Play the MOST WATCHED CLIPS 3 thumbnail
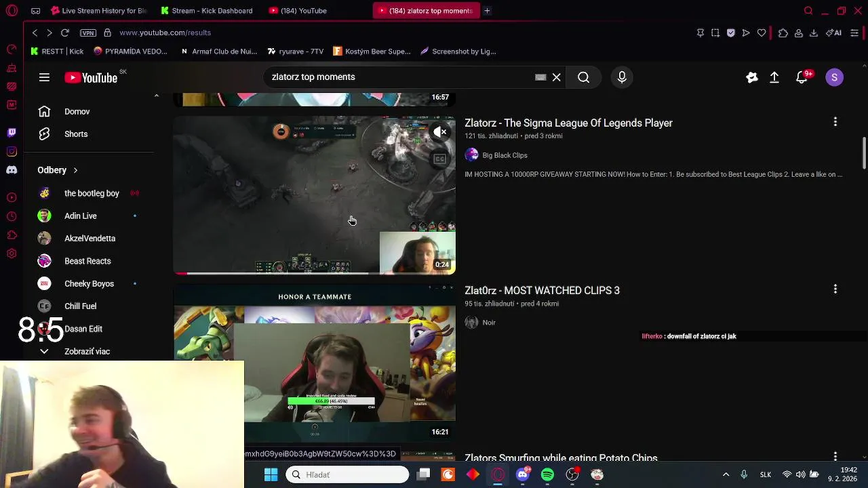 pyautogui.click(x=315, y=363)
